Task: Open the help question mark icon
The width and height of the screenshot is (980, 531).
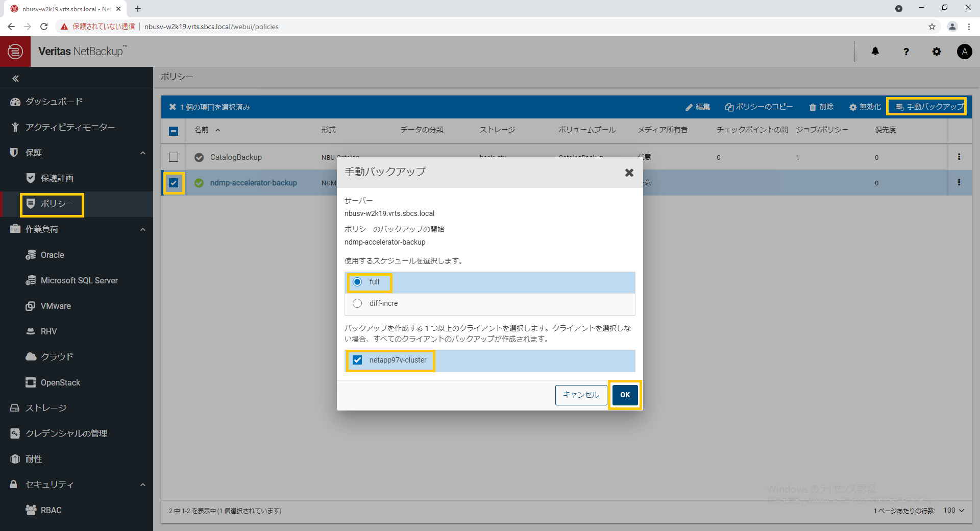Action: pos(906,52)
